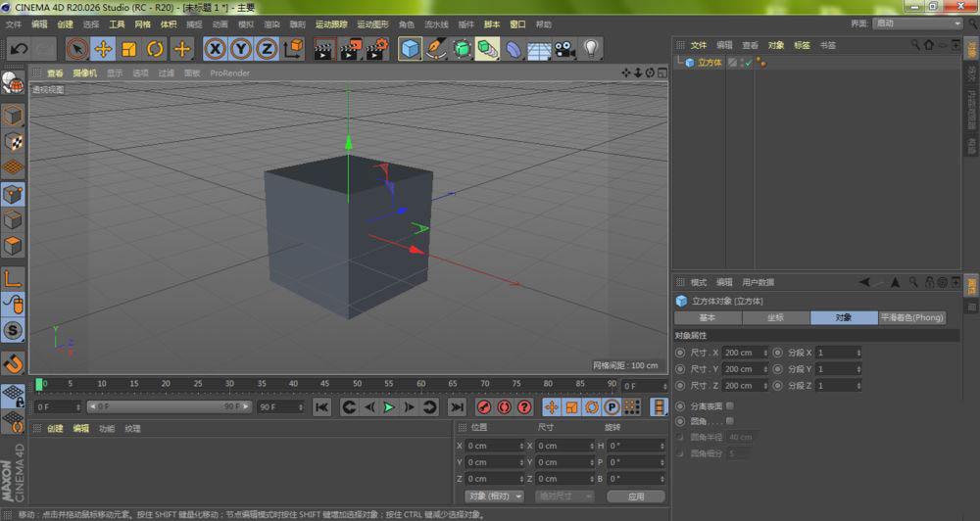This screenshot has height=521, width=980.
Task: Click the 尺寸 . X stepper arrows
Action: (x=765, y=353)
